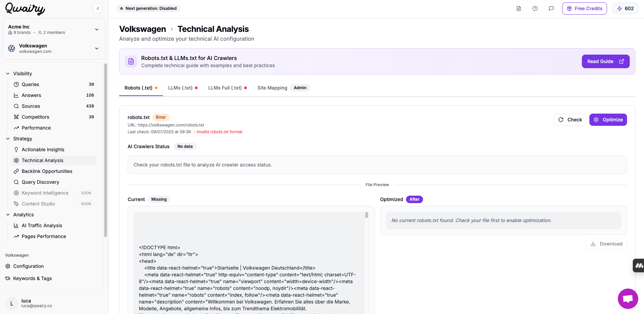This screenshot has height=314, width=644.
Task: Open Competitors in the sidebar
Action: (54, 117)
